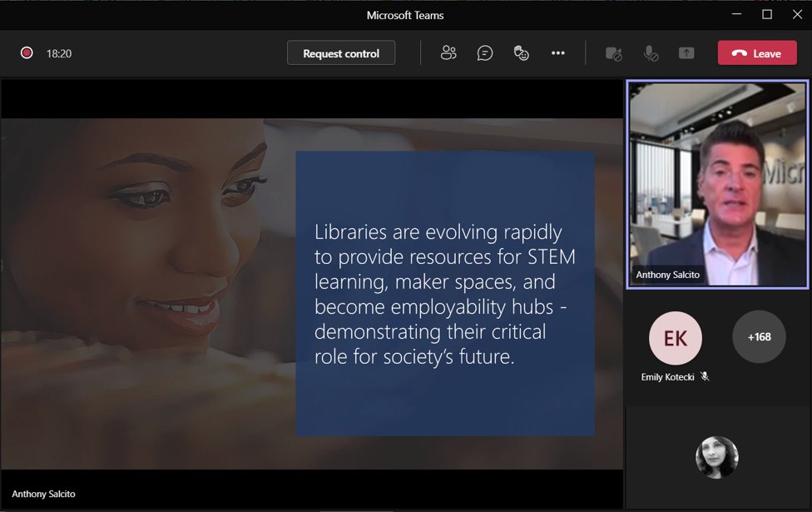Close the Teams window
Screen dimensions: 812x512
tap(797, 14)
